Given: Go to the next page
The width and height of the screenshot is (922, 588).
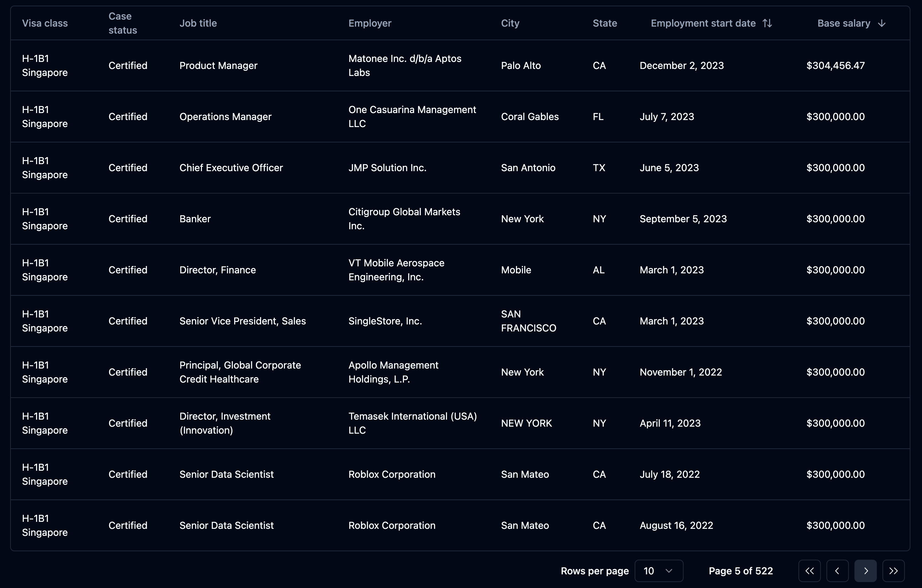Looking at the screenshot, I should click(865, 571).
